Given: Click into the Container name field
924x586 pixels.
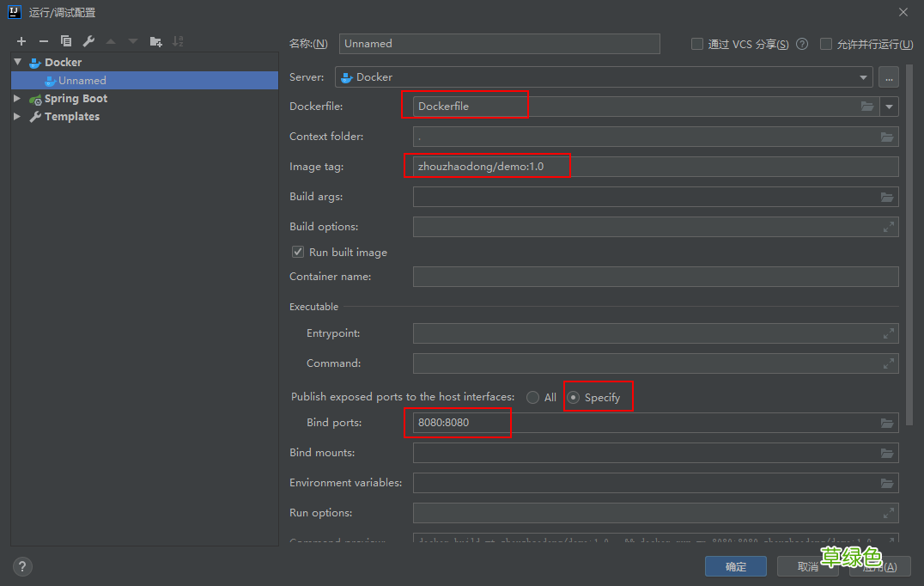Looking at the screenshot, I should click(655, 277).
